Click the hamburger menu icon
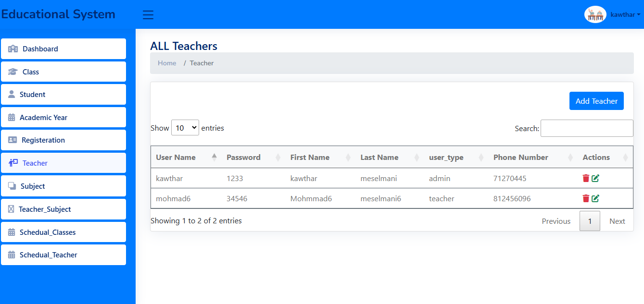Viewport: 644px width, 304px height. pos(148,15)
